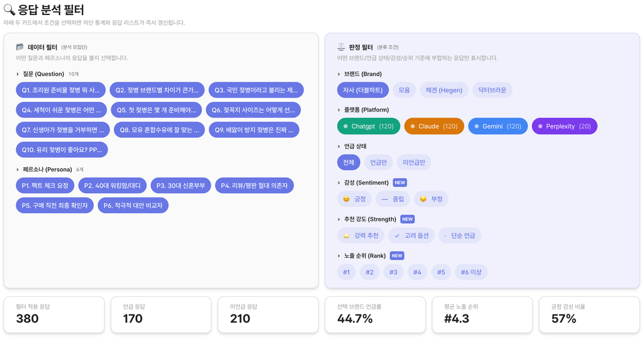Open the 미언급 응답 210 card
644x339 pixels.
[x=268, y=314]
